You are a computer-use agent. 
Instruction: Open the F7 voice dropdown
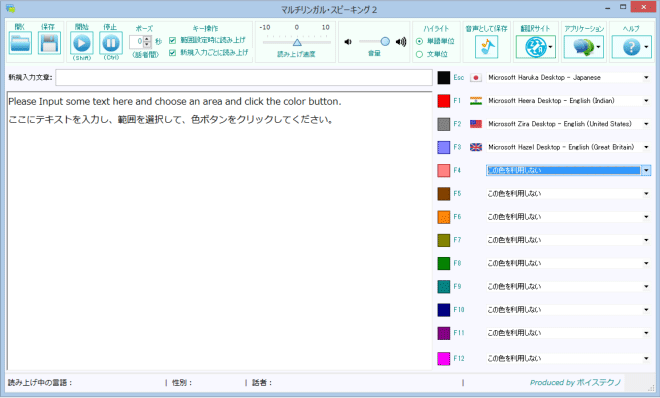[568, 240]
